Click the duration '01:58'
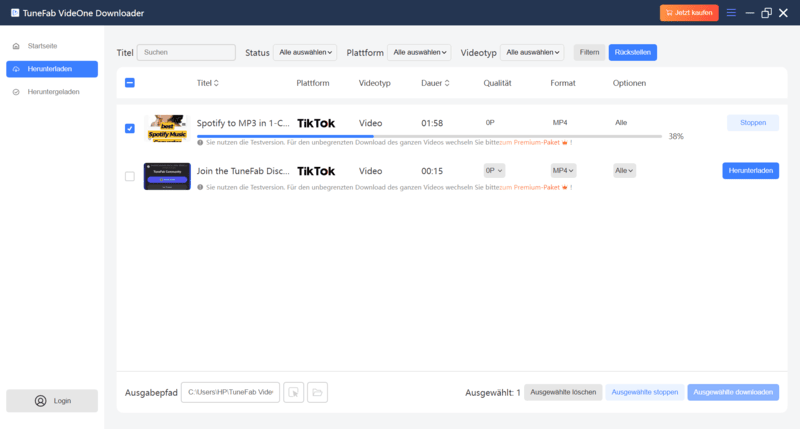This screenshot has height=429, width=800. click(432, 123)
